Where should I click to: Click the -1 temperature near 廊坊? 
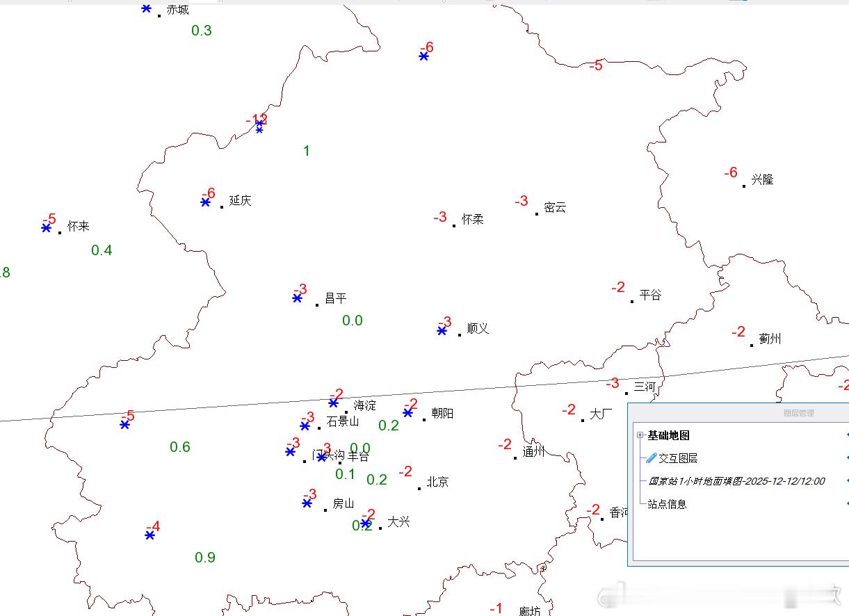click(x=496, y=608)
